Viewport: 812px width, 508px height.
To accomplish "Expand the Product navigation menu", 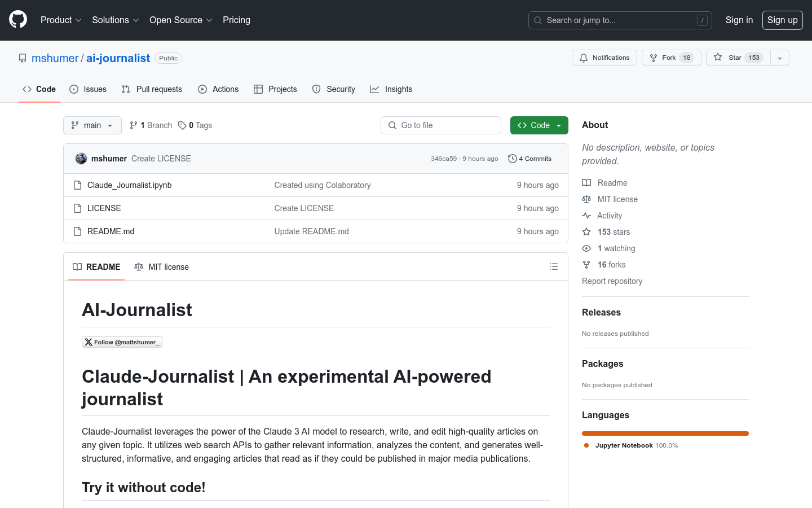I will click(61, 20).
